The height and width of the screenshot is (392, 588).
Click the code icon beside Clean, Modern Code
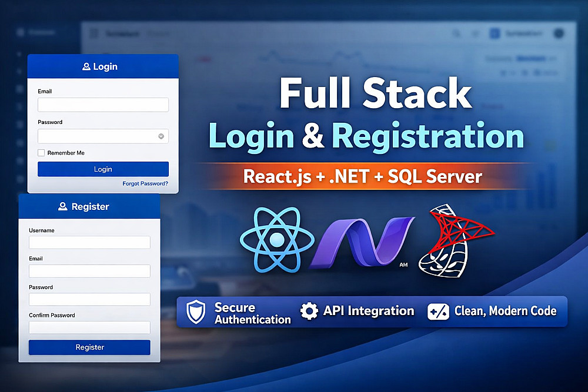[x=438, y=311]
